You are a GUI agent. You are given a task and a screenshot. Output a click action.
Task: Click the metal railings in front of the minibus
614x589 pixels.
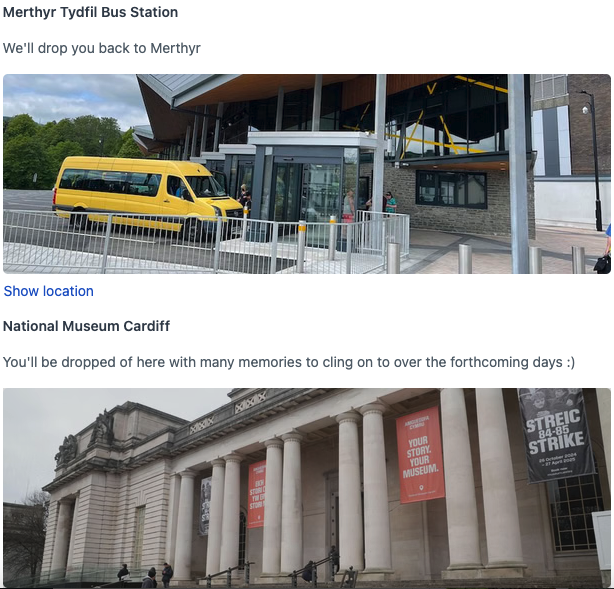click(x=204, y=241)
